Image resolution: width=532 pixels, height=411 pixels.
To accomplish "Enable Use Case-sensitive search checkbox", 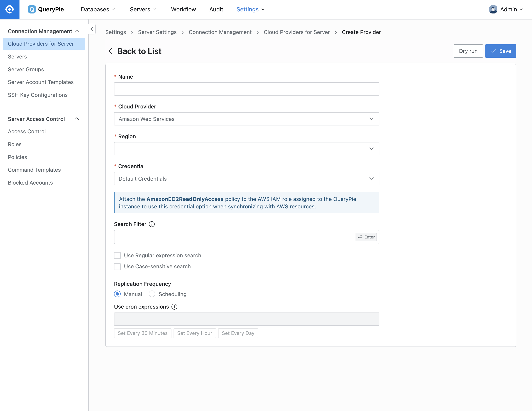I will click(117, 266).
